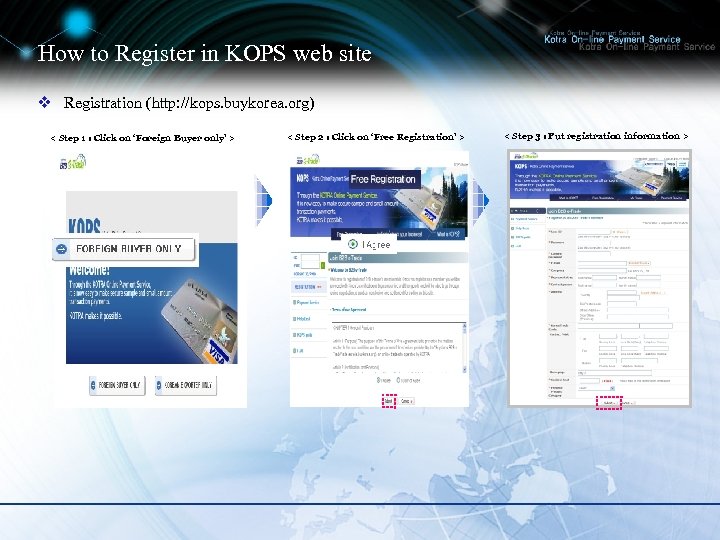Click the Step 3 caption 'Put registration information'

pos(596,136)
